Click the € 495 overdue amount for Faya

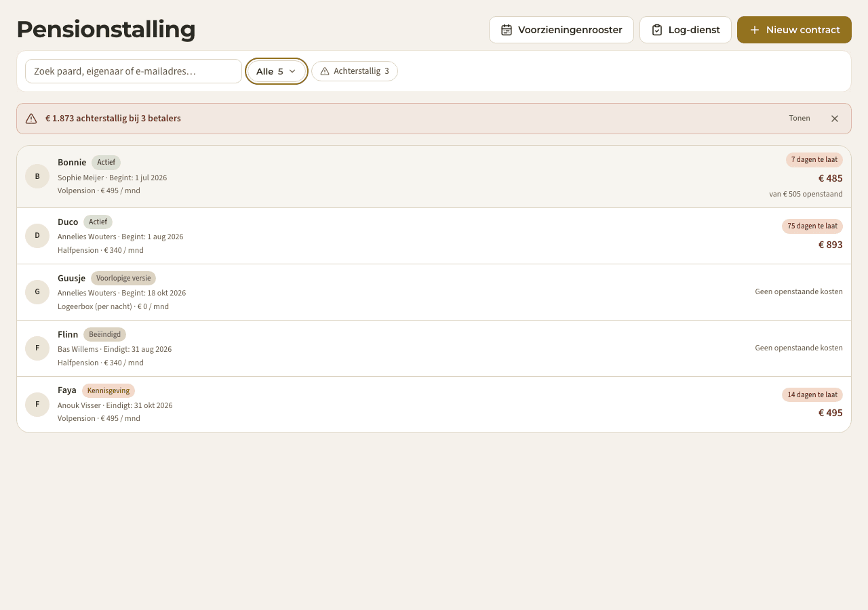click(x=831, y=413)
